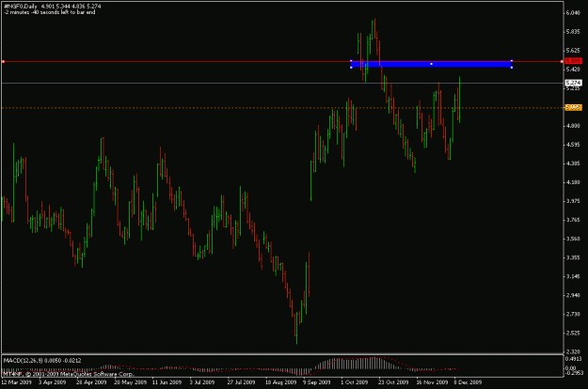Screen dimensions: 588x389
Task: Click the 18 Aug 2009 date label
Action: tap(280, 382)
